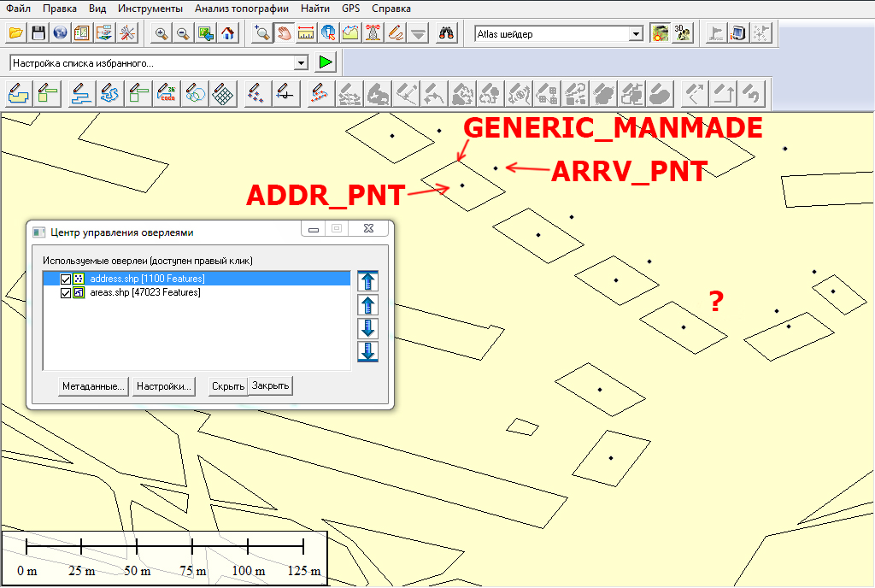The image size is (875, 588).
Task: Toggle the hill shading toolbar button
Action: tap(660, 33)
